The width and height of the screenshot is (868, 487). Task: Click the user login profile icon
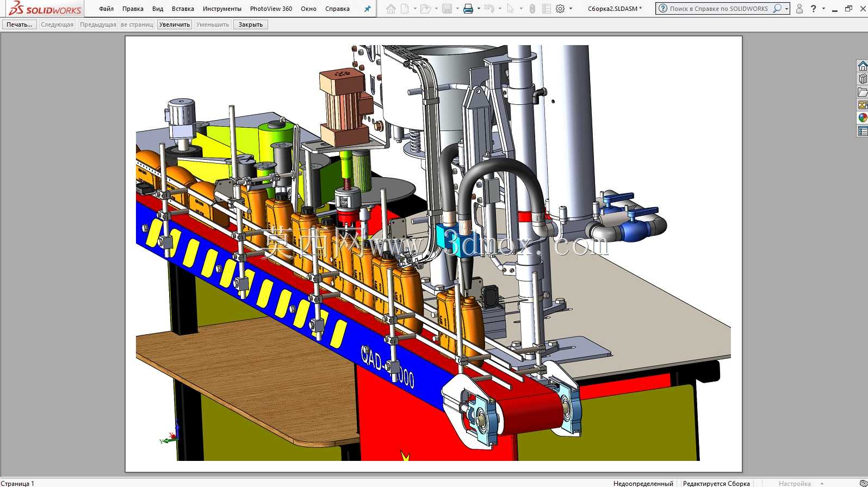click(799, 9)
